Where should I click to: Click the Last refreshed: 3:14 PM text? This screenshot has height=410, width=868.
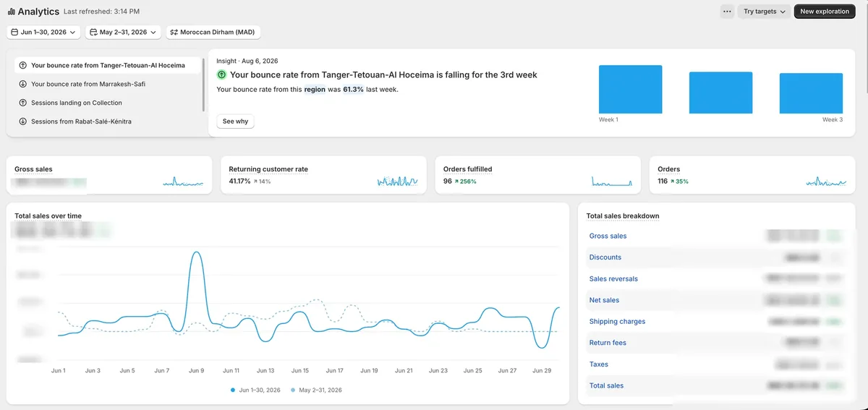pyautogui.click(x=102, y=12)
